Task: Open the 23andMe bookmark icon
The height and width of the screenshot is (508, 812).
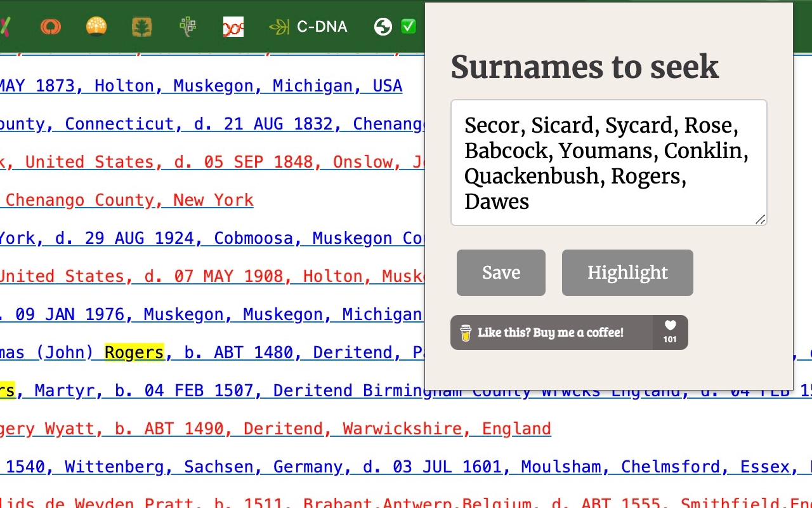Action: [6, 27]
